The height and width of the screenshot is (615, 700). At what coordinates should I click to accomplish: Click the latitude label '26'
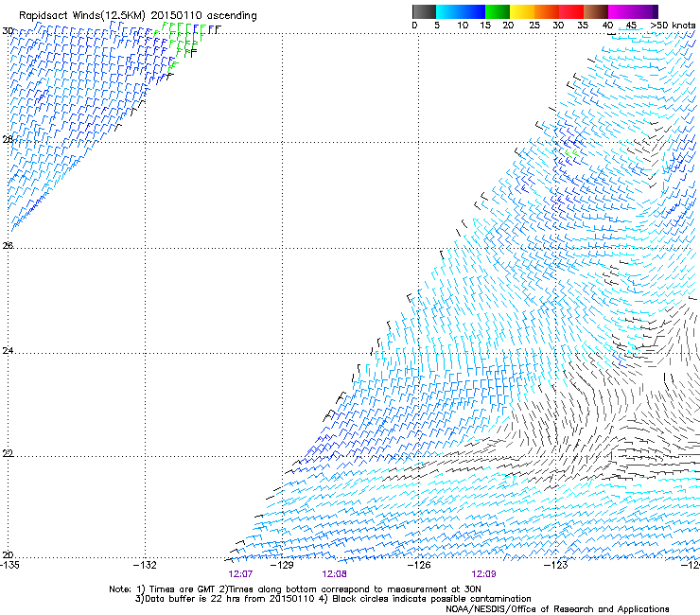click(8, 245)
